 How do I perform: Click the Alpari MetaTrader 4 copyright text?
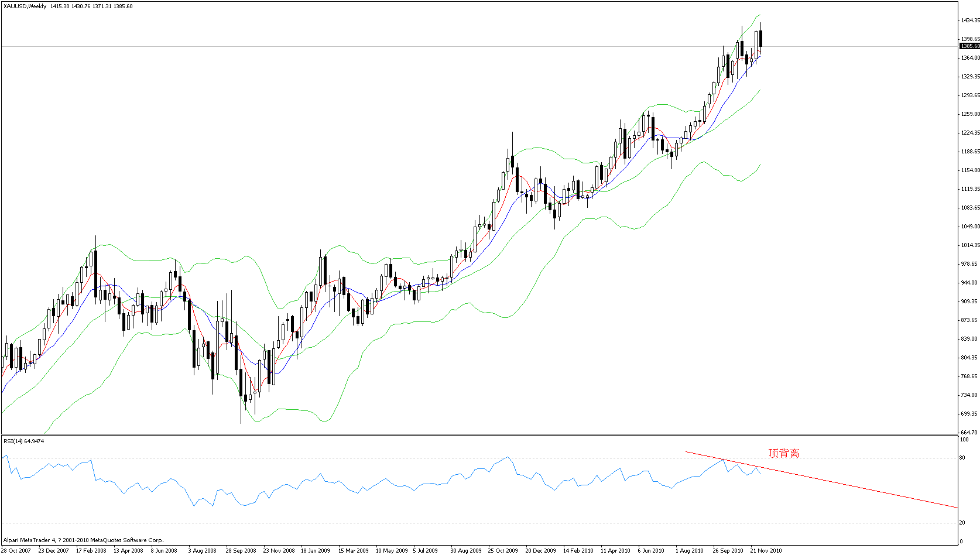(83, 540)
